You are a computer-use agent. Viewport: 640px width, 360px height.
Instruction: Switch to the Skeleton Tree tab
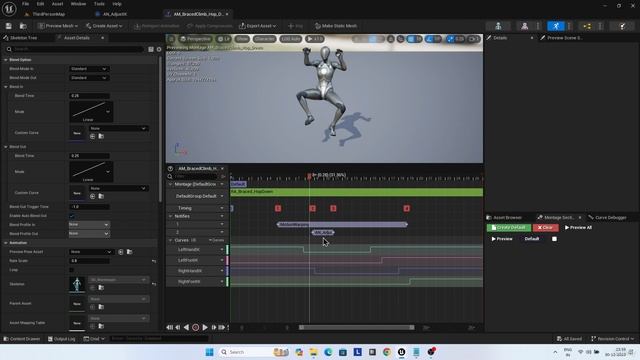[x=20, y=38]
